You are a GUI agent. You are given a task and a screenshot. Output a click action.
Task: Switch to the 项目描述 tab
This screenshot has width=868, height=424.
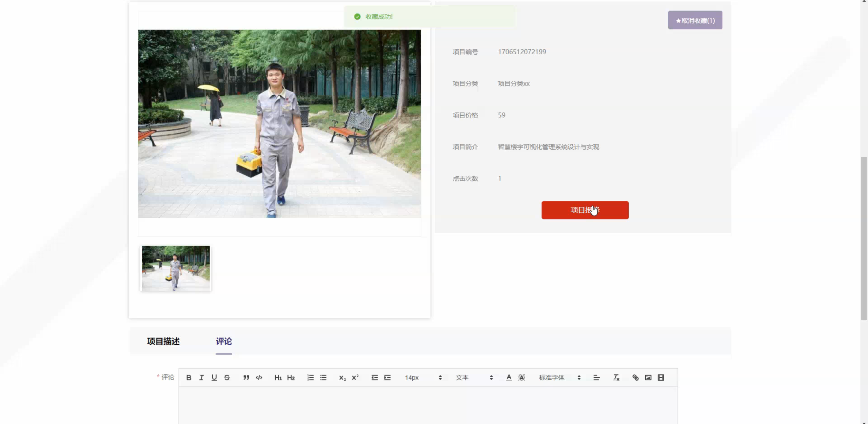163,341
